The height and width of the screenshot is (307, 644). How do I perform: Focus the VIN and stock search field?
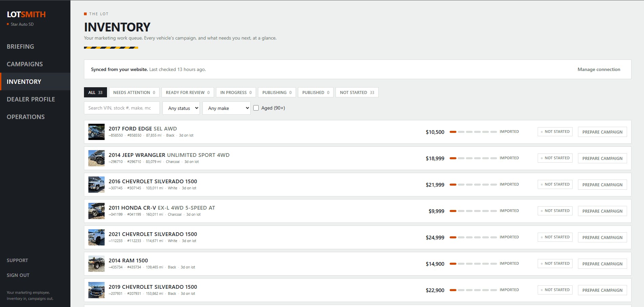pyautogui.click(x=122, y=108)
